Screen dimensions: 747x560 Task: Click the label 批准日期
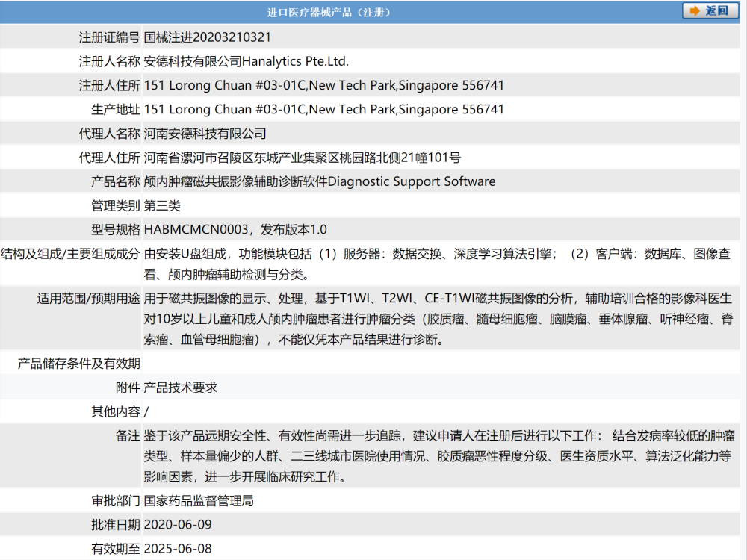[x=115, y=525]
